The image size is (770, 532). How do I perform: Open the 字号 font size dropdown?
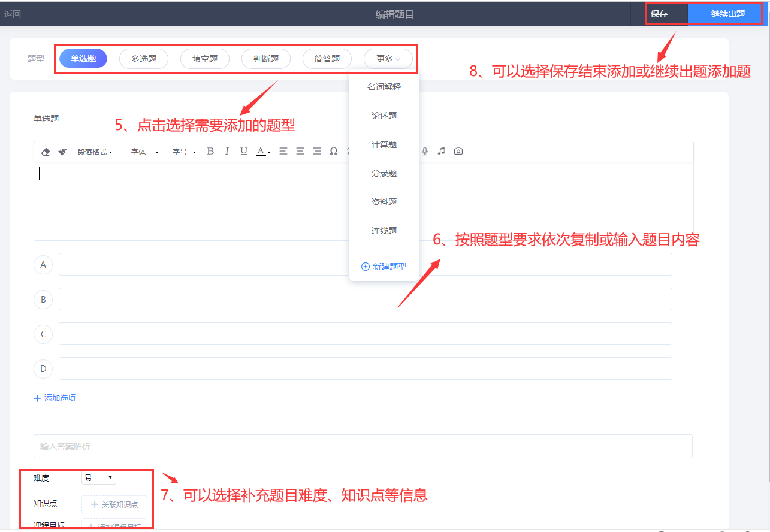(x=185, y=152)
